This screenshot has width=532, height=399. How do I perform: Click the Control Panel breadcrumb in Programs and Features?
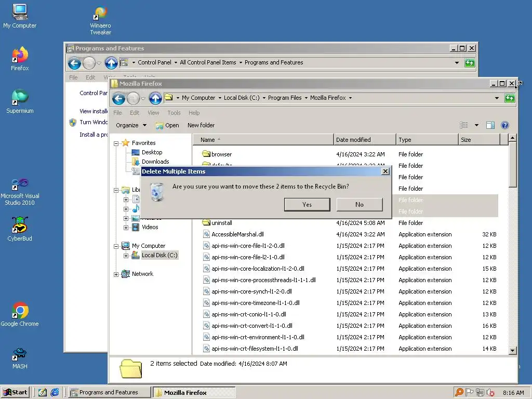154,62
